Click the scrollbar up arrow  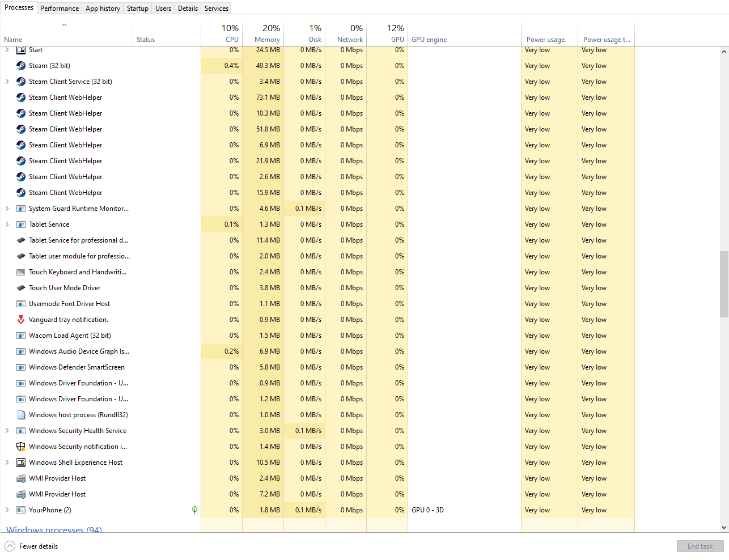pyautogui.click(x=724, y=52)
